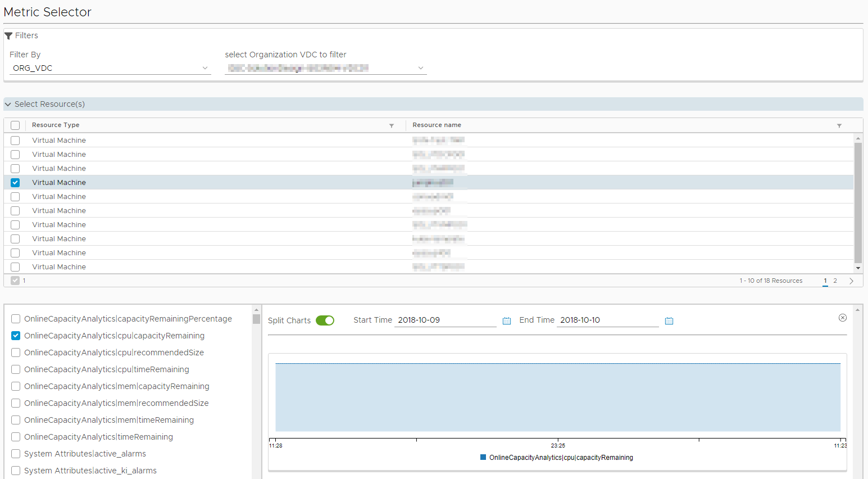Open the Start Time calendar picker icon
The width and height of the screenshot is (868, 479).
pyautogui.click(x=507, y=320)
